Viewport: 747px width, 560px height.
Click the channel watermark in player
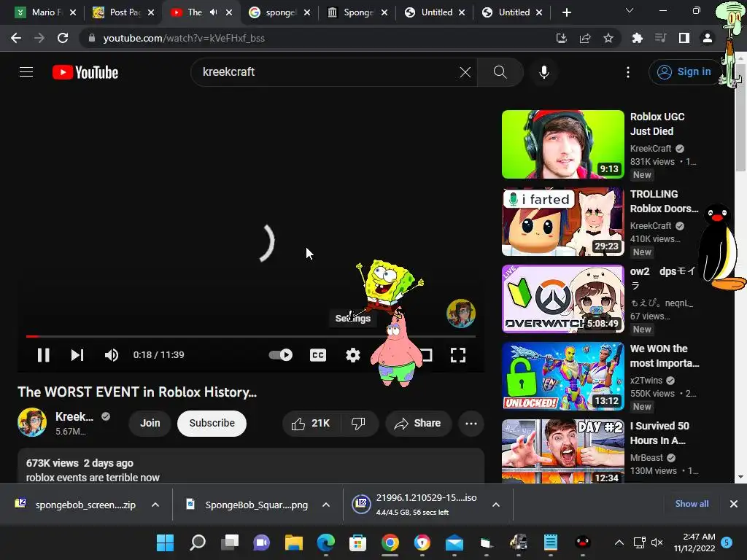(x=461, y=314)
